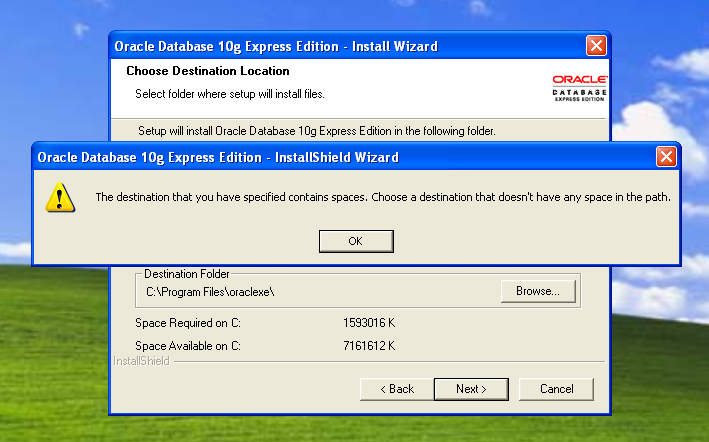The width and height of the screenshot is (709, 442).
Task: Click the Oracle Database Express Edition logo
Action: (x=580, y=88)
